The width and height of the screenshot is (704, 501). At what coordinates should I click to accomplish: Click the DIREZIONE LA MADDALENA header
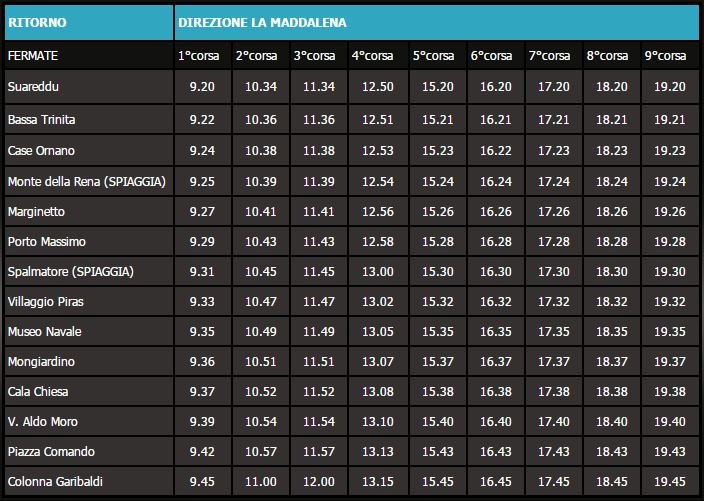(262, 21)
